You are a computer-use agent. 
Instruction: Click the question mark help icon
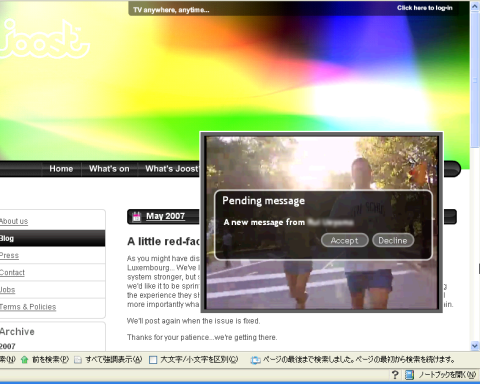[x=395, y=375]
